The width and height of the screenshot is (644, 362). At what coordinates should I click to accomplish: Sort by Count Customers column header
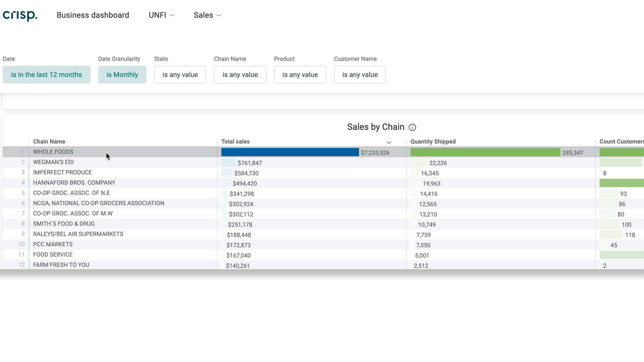click(622, 141)
